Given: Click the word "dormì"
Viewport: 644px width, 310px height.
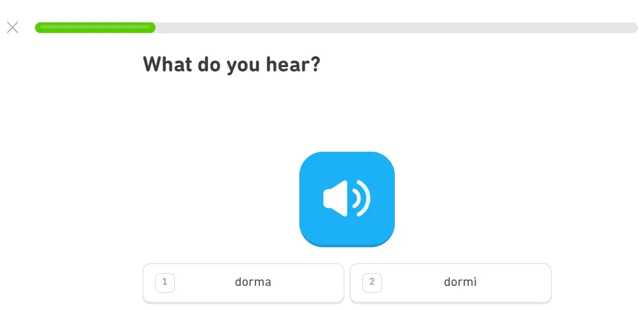Looking at the screenshot, I should pyautogui.click(x=460, y=282).
